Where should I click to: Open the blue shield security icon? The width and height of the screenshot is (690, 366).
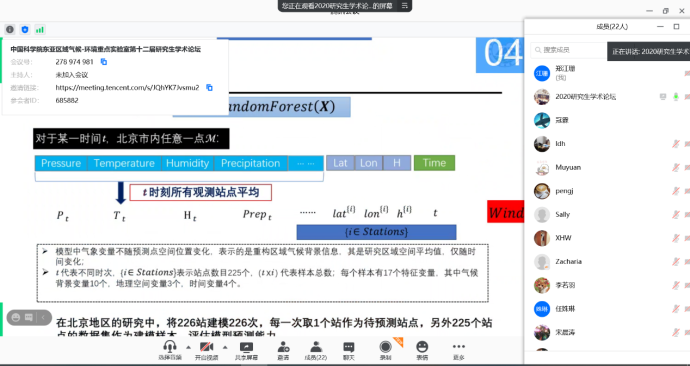(25, 29)
